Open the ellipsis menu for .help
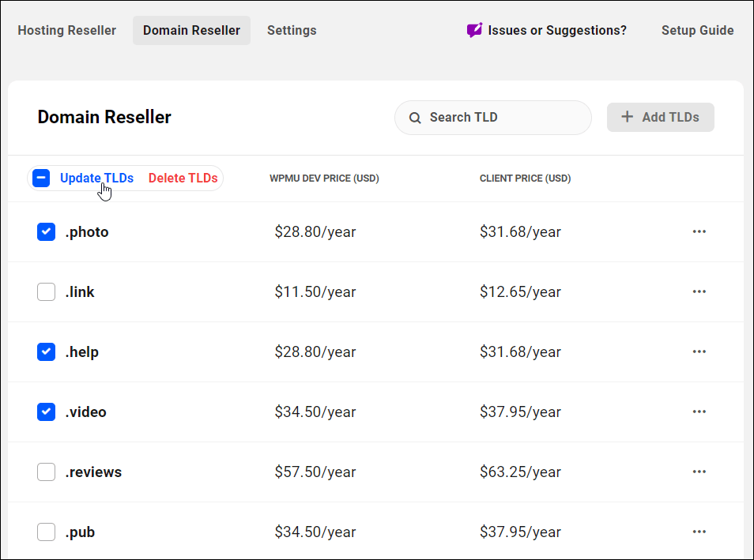This screenshot has width=754, height=560. (x=699, y=351)
